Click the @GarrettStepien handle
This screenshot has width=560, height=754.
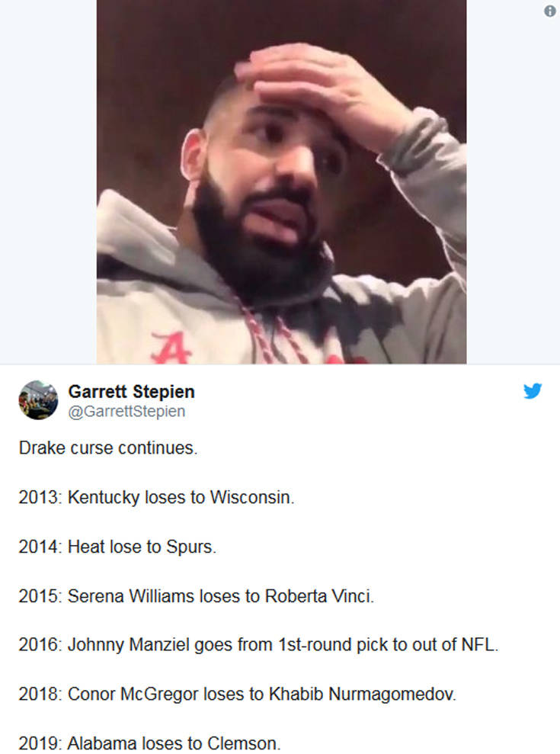click(x=126, y=412)
